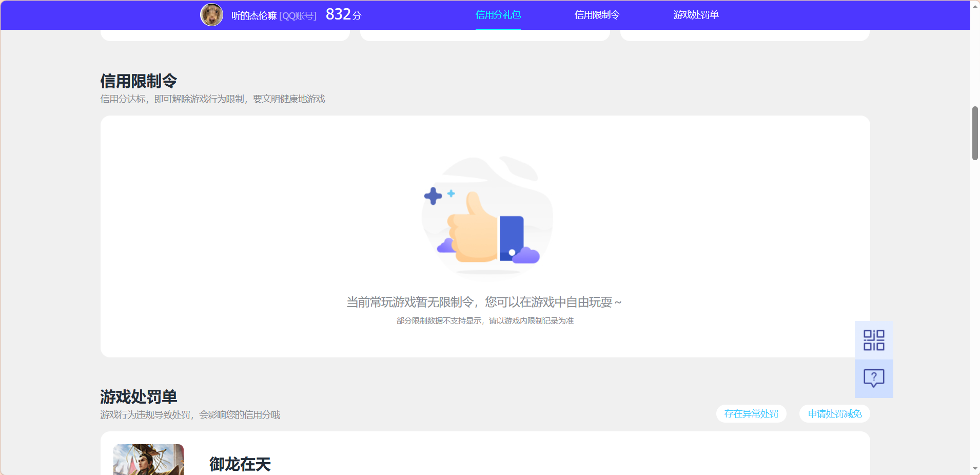Click the scrollbar up arrow
Viewport: 980px width, 475px height.
click(x=974, y=6)
